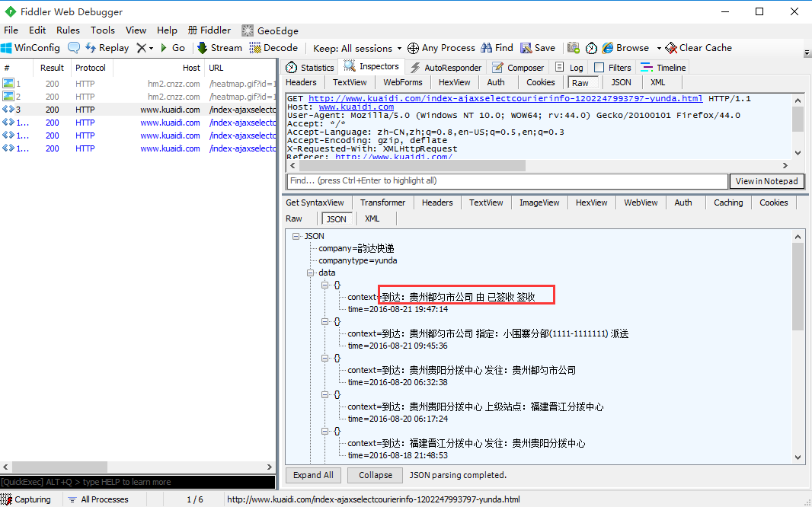812x507 pixels.
Task: Open the File menu
Action: [x=11, y=30]
